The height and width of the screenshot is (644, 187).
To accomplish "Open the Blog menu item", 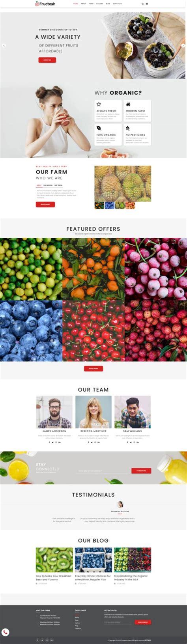I will coord(108,4).
